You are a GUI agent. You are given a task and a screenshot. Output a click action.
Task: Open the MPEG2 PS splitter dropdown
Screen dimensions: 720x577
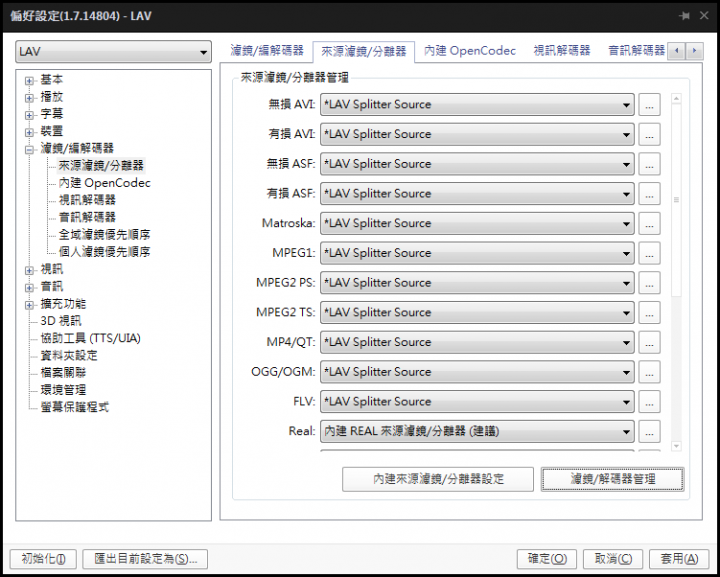pyautogui.click(x=477, y=283)
